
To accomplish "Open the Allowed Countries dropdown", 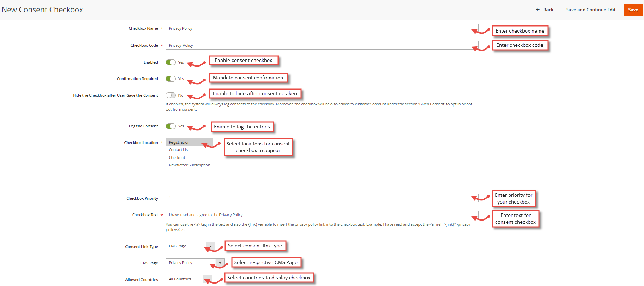I will [x=189, y=279].
